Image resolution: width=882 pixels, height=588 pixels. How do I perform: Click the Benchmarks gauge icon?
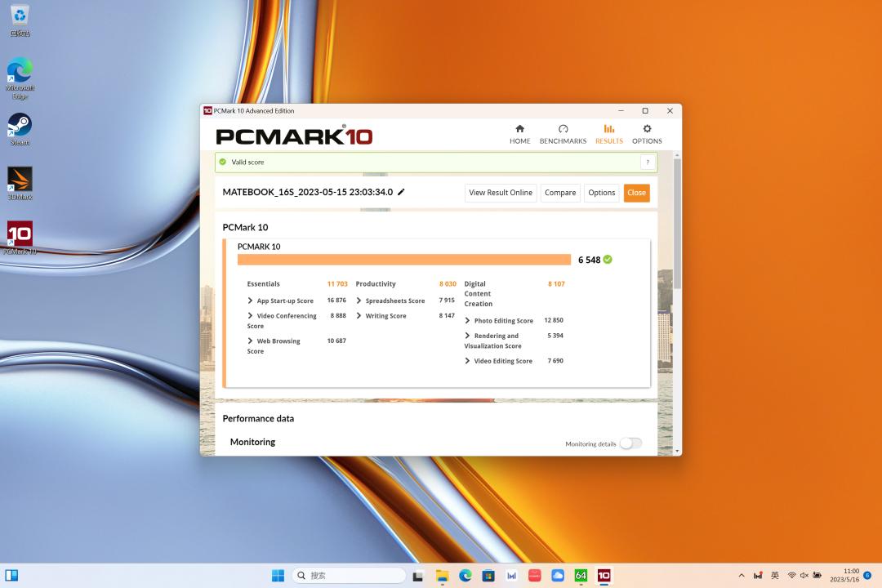[x=563, y=133]
